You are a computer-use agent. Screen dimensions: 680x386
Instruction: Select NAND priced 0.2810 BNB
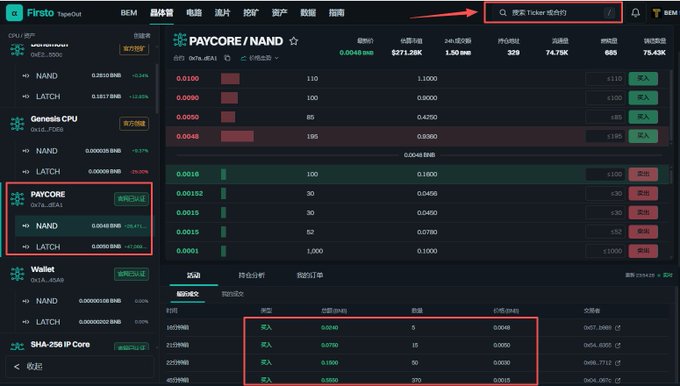[85, 76]
